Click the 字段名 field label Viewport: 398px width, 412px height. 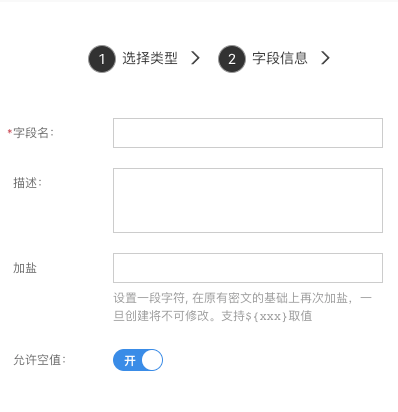[x=33, y=133]
